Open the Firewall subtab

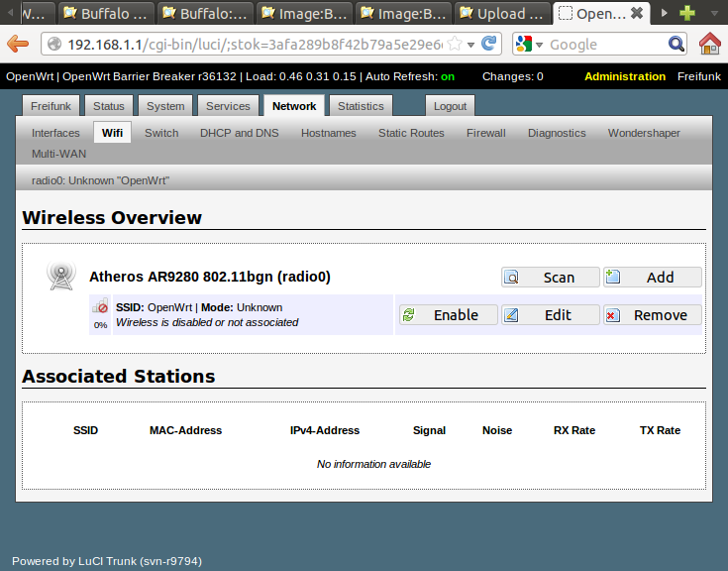pyautogui.click(x=485, y=133)
